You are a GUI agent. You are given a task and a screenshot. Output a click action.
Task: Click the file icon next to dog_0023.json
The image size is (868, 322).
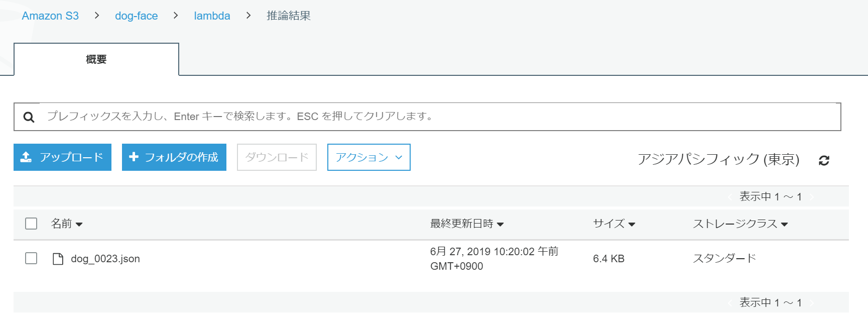[58, 259]
